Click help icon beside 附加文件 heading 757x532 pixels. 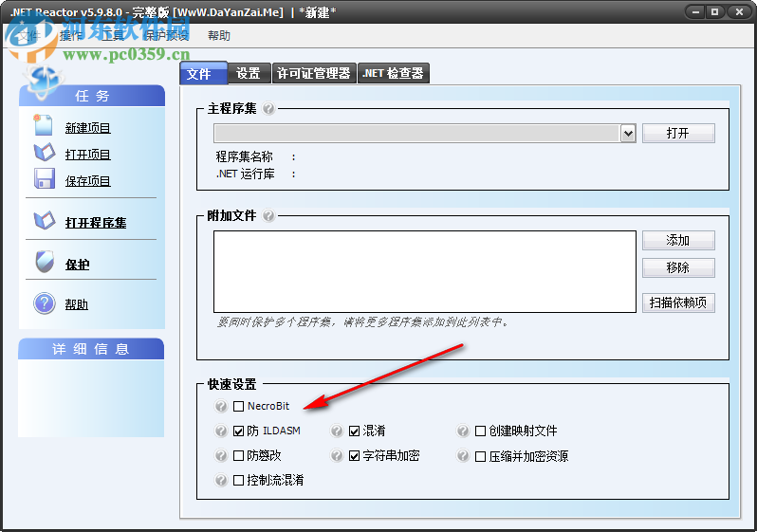coord(268,215)
